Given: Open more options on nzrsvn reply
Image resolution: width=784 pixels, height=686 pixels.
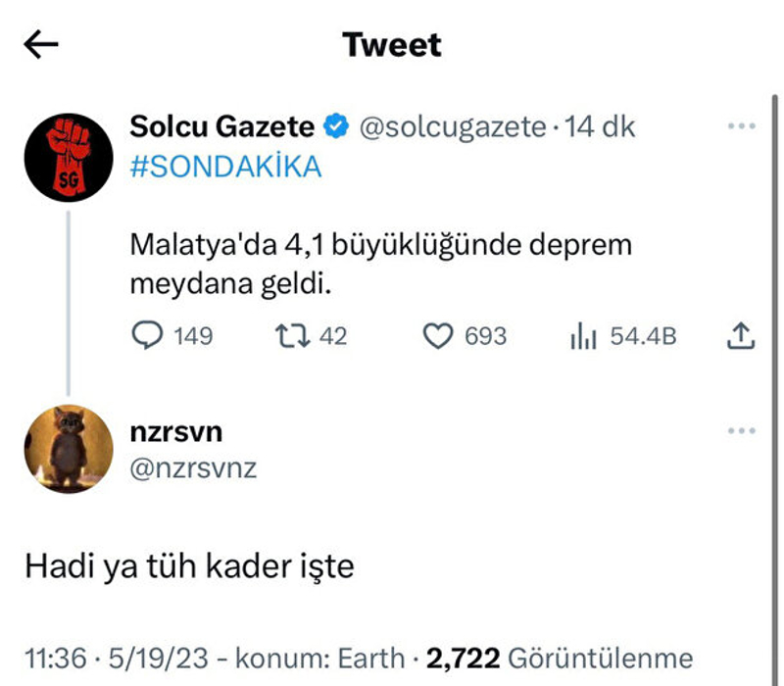Looking at the screenshot, I should [741, 431].
